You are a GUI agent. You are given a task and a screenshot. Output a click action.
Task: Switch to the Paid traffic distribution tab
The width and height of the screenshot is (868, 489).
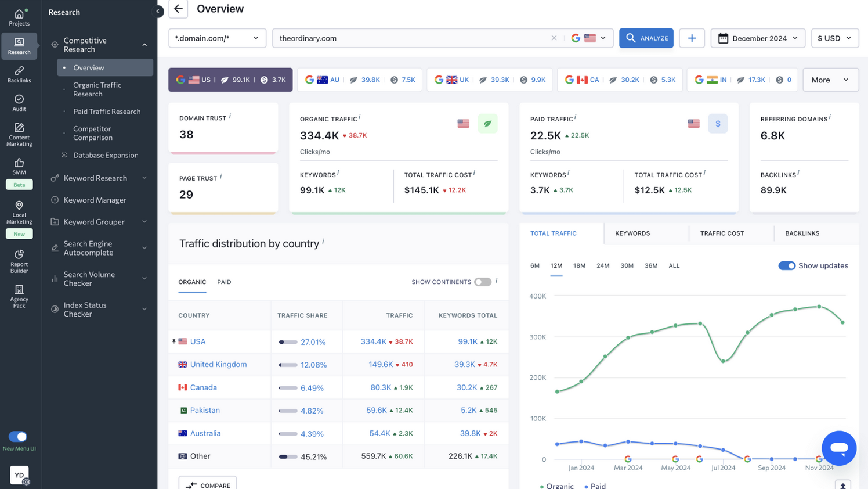click(x=224, y=282)
